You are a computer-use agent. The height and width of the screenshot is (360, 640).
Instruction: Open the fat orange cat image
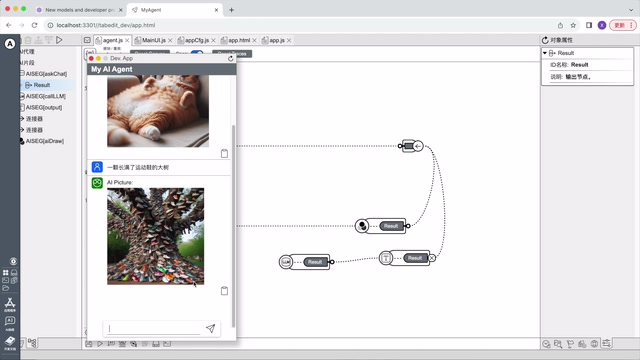[158, 111]
